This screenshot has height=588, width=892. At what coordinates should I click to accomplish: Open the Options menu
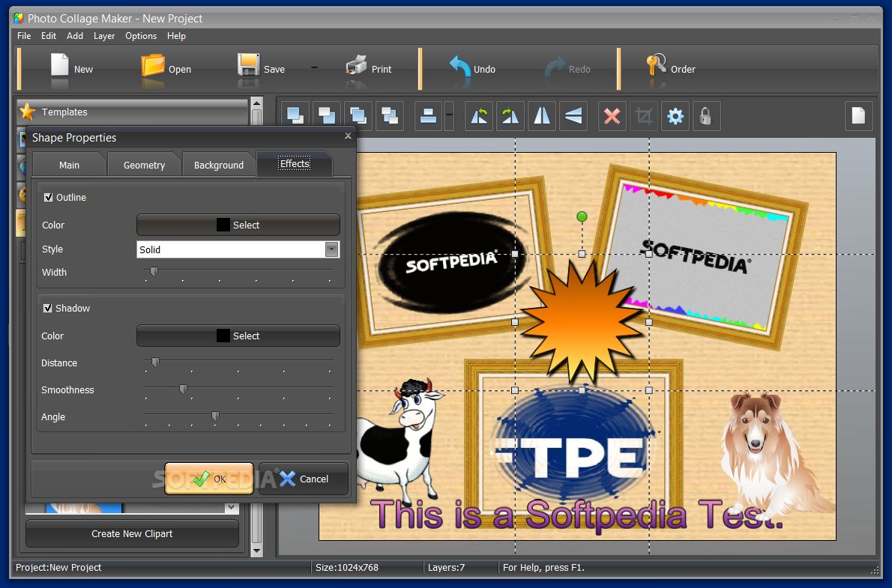tap(140, 36)
